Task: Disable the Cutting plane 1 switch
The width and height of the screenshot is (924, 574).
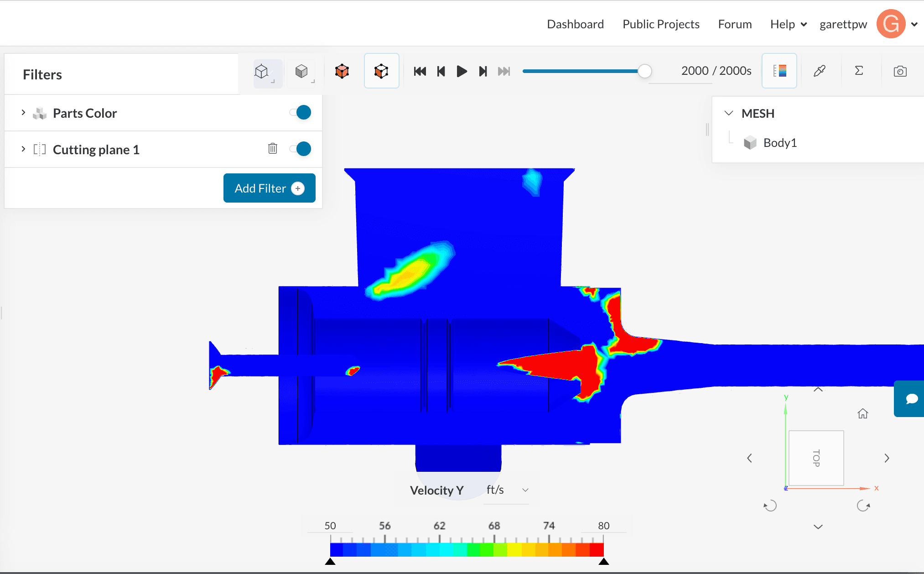Action: 301,149
